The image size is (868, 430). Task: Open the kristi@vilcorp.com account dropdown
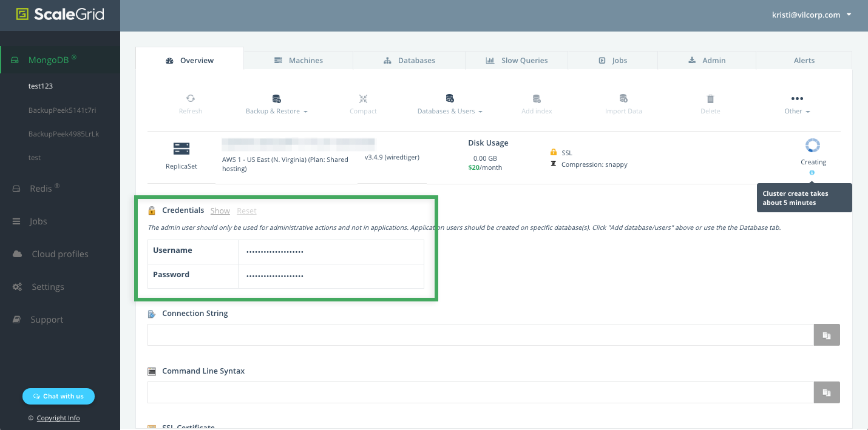pyautogui.click(x=811, y=15)
